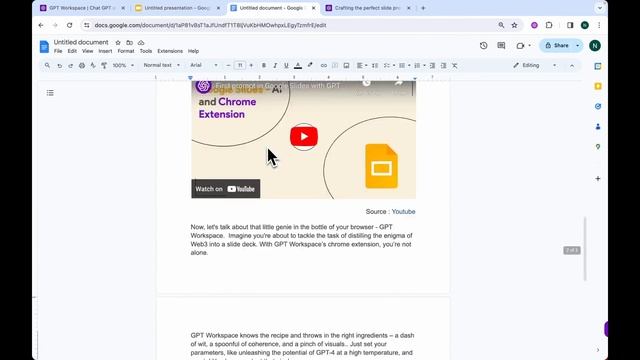Screen dimensions: 640x360
Task: Clear text formatting
Action: tap(454, 65)
